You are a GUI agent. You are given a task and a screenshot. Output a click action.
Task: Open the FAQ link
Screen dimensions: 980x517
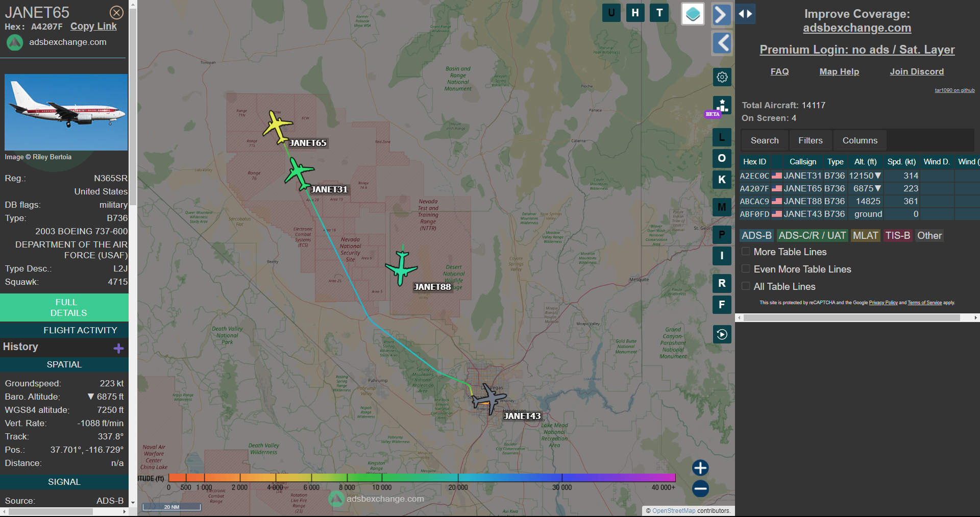779,71
